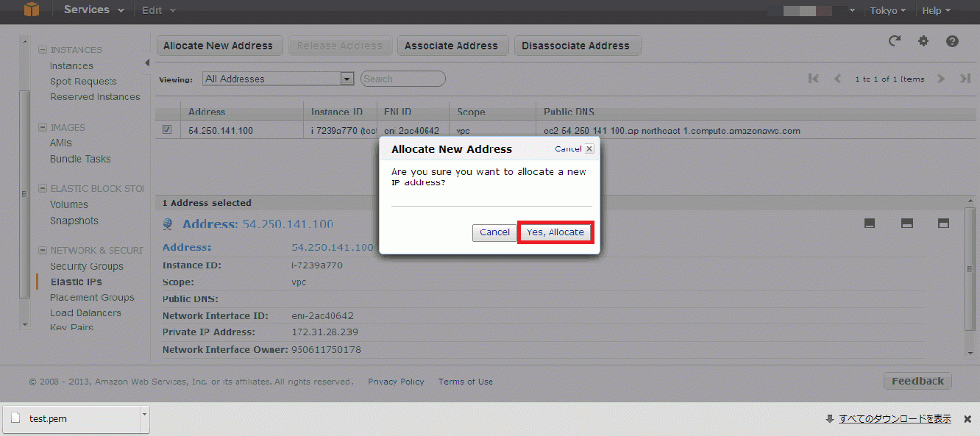Toggle checkbox for address 54.250.141.100
Image resolution: width=980 pixels, height=436 pixels.
click(x=167, y=130)
